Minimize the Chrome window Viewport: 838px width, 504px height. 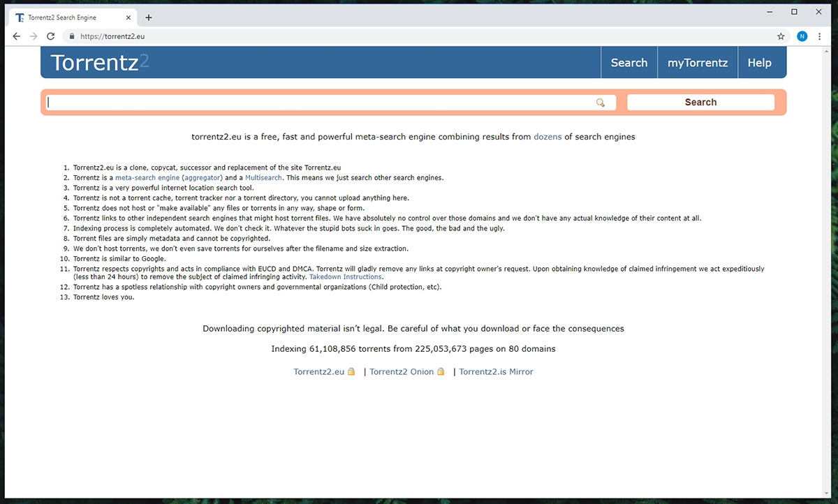coord(770,12)
